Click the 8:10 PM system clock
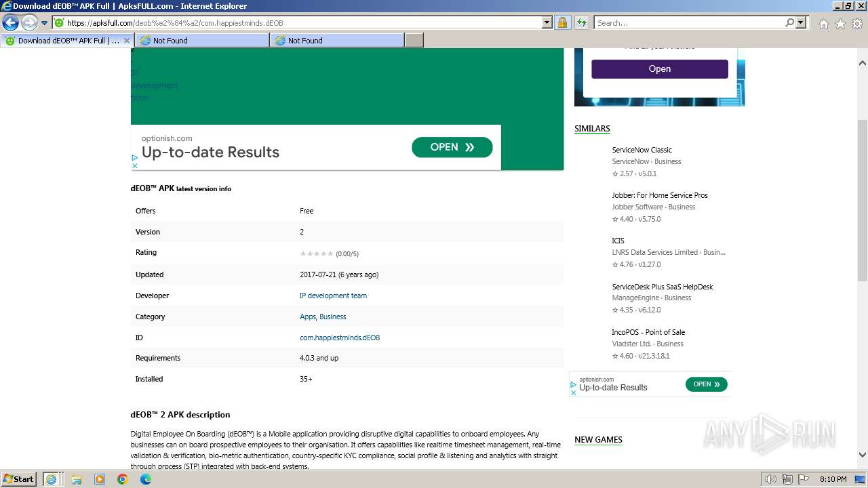The height and width of the screenshot is (488, 868). click(833, 479)
